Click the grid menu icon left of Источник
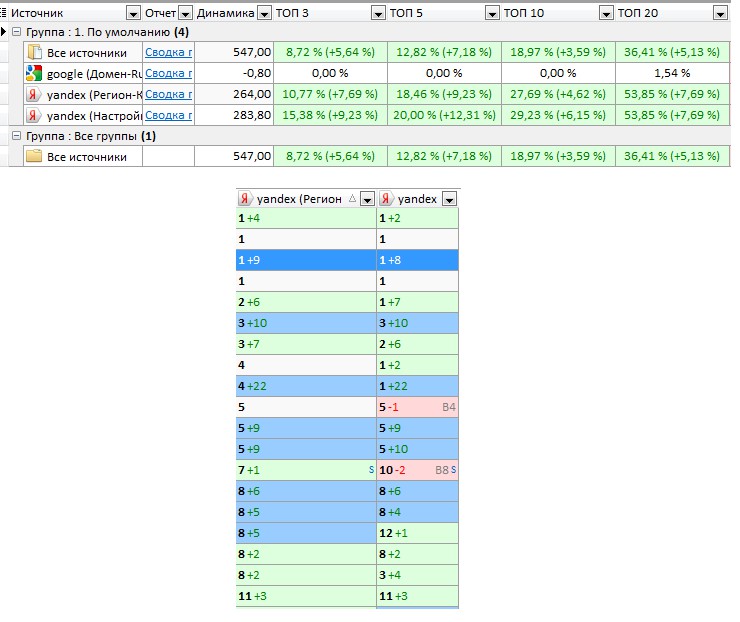The image size is (740, 622). (x=3, y=13)
